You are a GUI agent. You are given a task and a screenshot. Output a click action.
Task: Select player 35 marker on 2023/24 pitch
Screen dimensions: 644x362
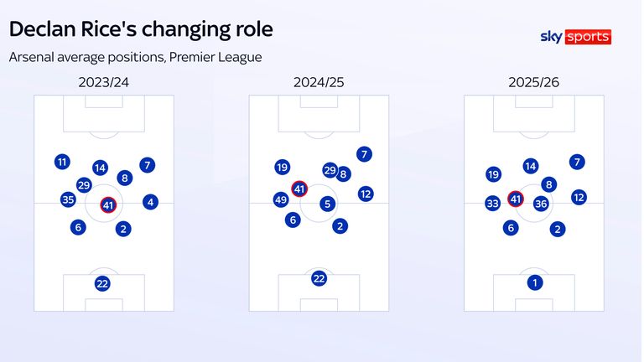click(x=69, y=199)
